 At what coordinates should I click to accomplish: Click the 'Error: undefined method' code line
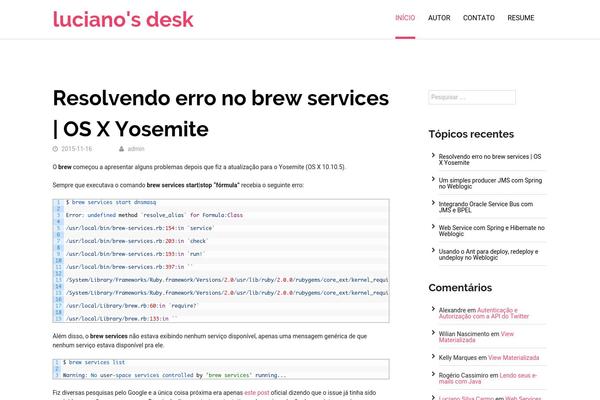pos(154,215)
